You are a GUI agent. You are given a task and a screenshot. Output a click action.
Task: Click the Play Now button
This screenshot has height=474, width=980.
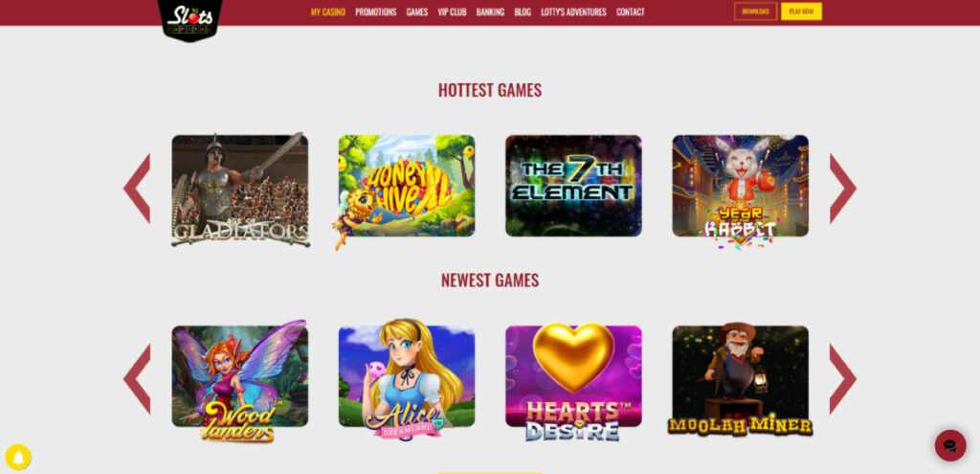pos(801,11)
